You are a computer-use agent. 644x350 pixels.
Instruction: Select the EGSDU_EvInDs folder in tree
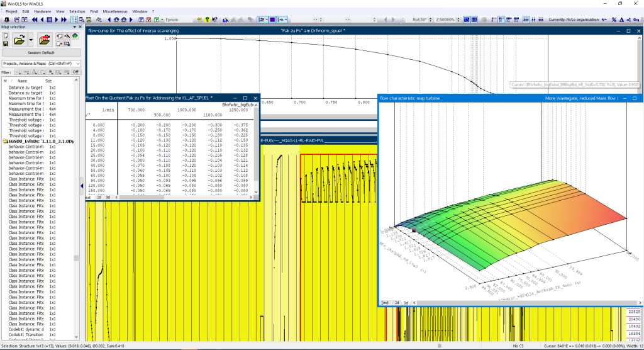pos(38,141)
